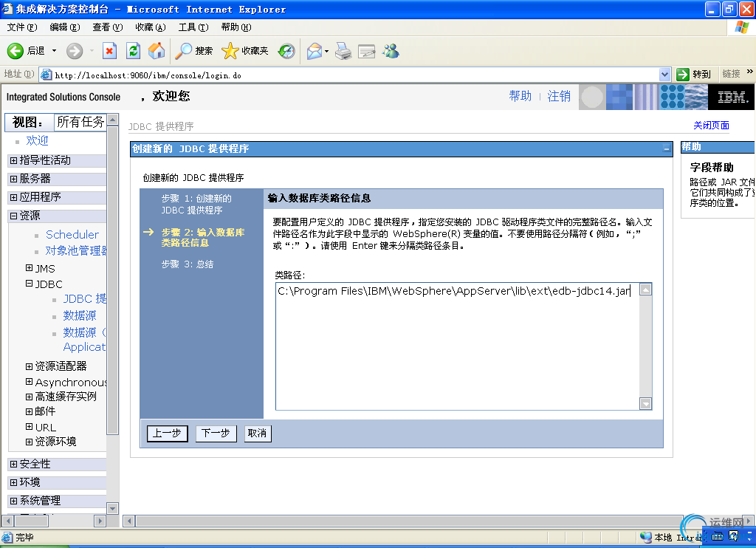Open the Back button history dropdown arrow
The width and height of the screenshot is (756, 548).
(54, 51)
